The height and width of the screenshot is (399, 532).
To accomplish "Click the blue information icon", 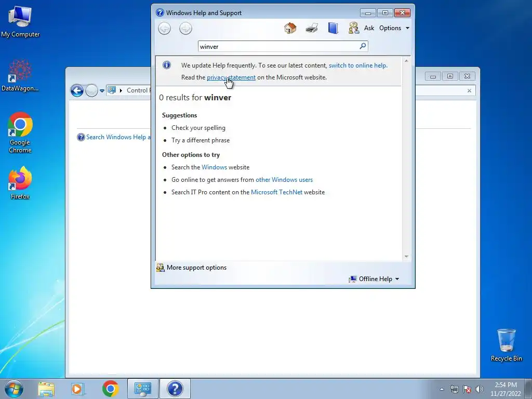I will coord(167,65).
